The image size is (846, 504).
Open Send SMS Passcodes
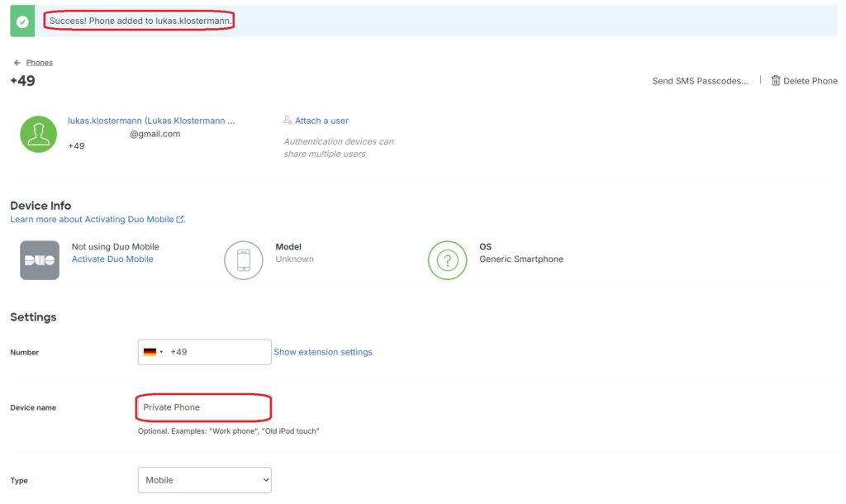(701, 81)
